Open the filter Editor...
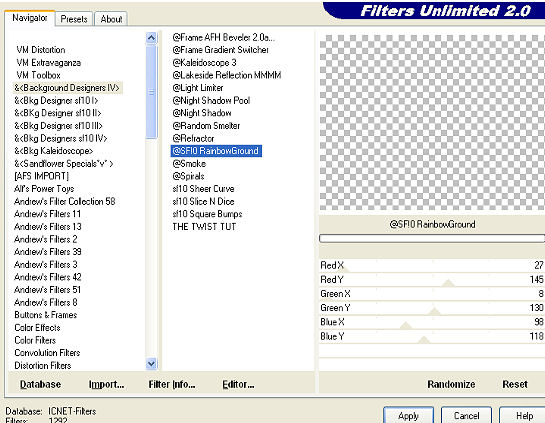 238,384
